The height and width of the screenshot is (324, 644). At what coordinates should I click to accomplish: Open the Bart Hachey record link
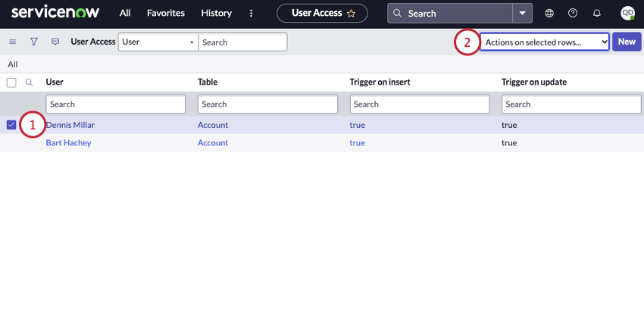pyautogui.click(x=68, y=142)
